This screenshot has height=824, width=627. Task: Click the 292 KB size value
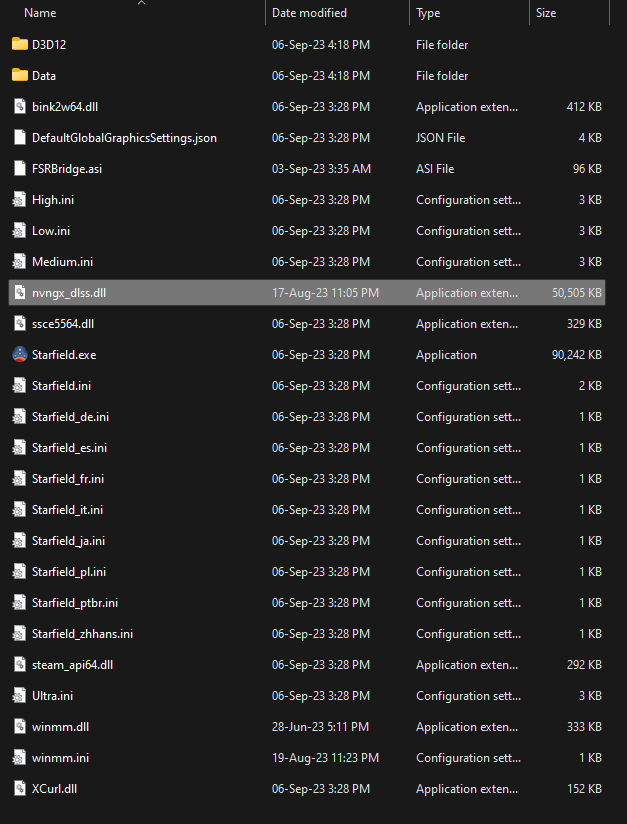tap(584, 665)
